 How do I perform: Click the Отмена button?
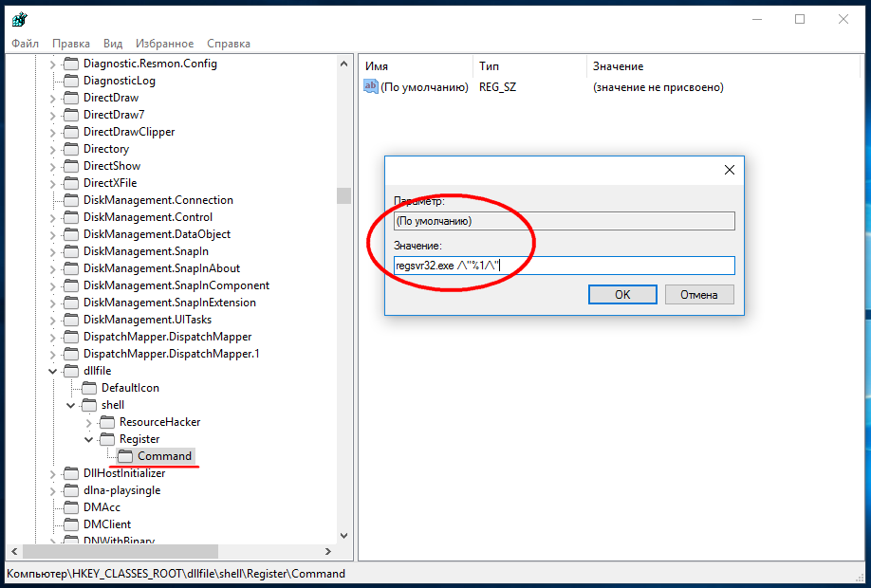699,295
